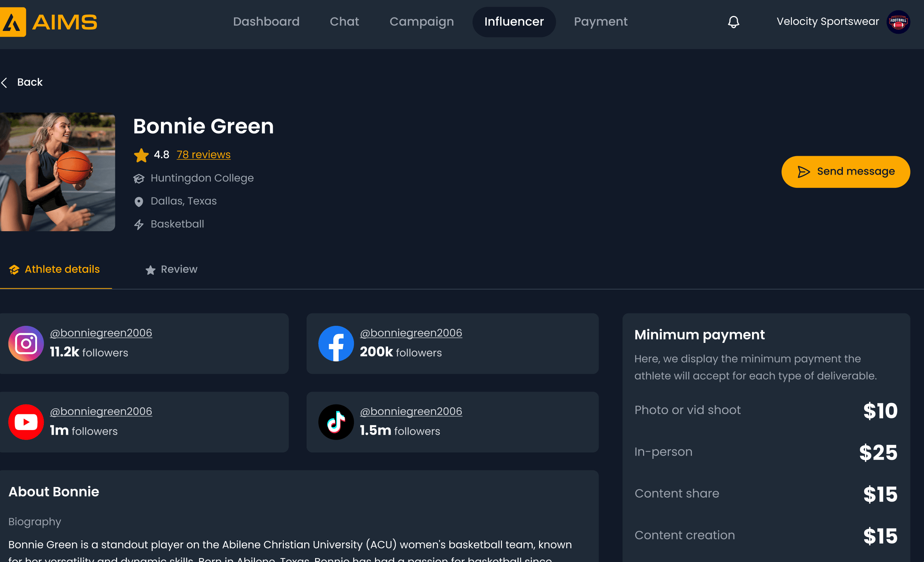Screen dimensions: 924x562
Task: Click the gold rating star icon
Action: (141, 155)
